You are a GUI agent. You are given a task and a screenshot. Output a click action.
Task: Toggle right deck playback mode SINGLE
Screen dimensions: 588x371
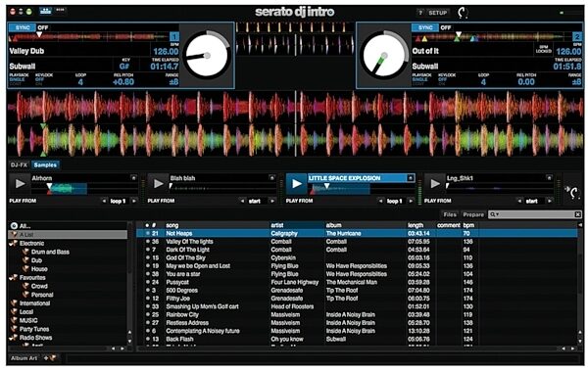[x=419, y=79]
